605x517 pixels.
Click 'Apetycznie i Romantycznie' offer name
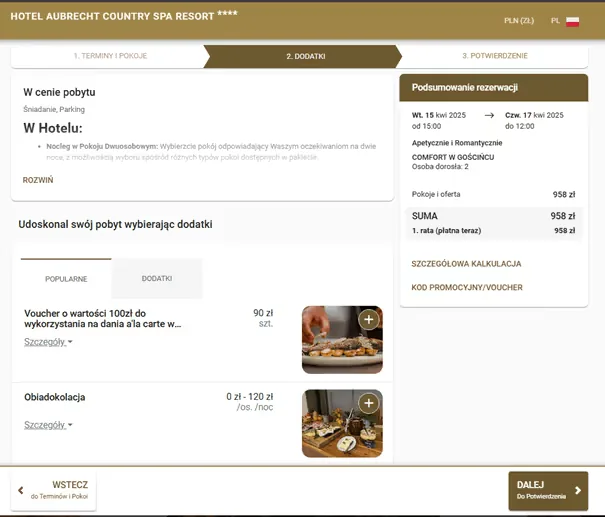(x=457, y=143)
